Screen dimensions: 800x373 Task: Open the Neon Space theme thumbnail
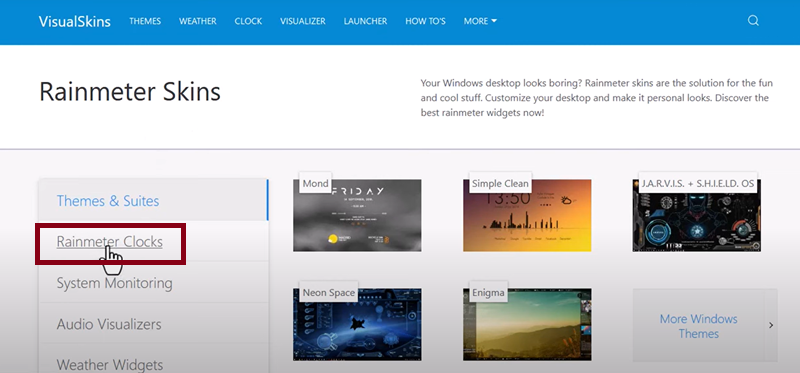[x=357, y=325]
